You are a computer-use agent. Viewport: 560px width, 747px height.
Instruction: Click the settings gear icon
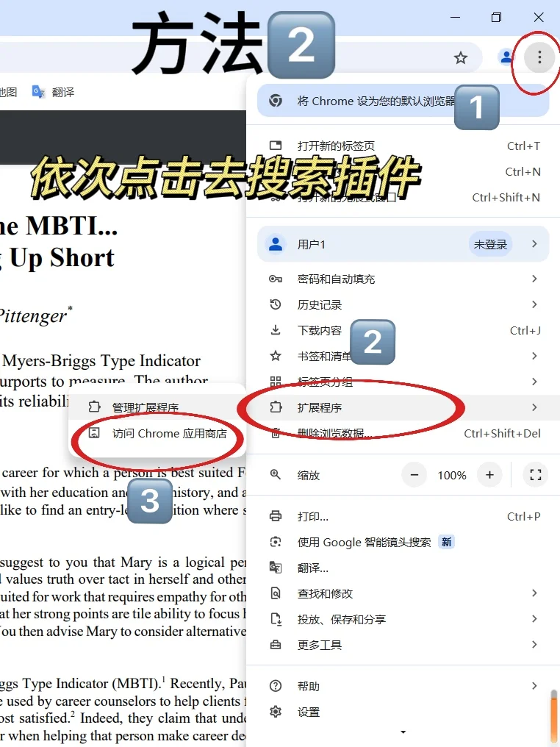pos(276,712)
